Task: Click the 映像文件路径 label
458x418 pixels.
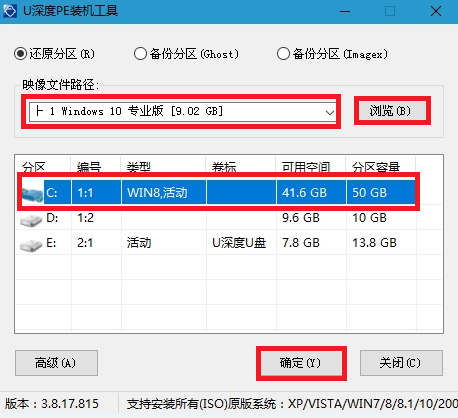Action: point(61,85)
